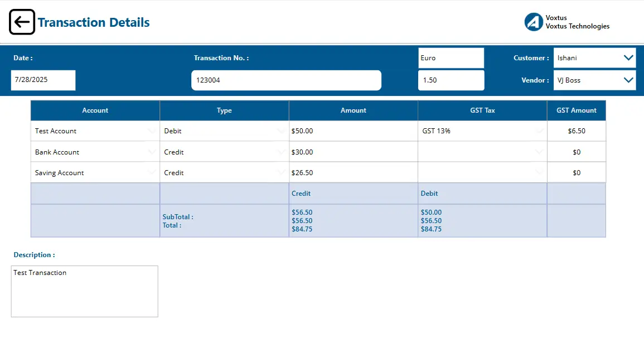Image resolution: width=644 pixels, height=362 pixels.
Task: Edit the $30.00 amount field
Action: pos(353,152)
